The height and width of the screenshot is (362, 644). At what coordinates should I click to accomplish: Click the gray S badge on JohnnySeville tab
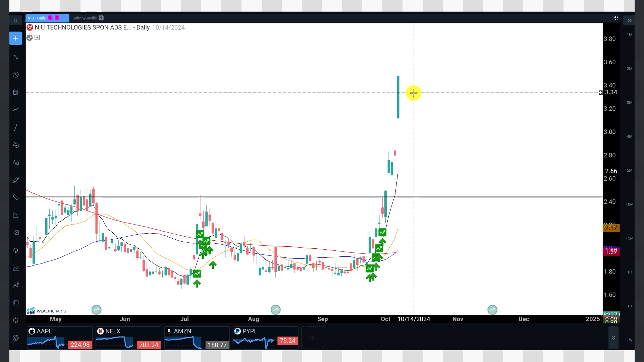coord(101,18)
